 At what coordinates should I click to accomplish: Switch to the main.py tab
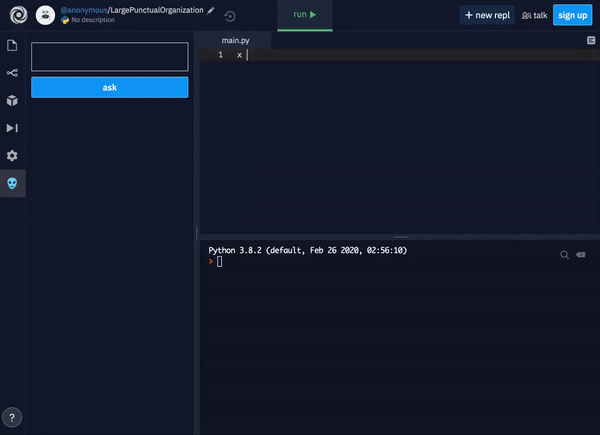click(235, 40)
